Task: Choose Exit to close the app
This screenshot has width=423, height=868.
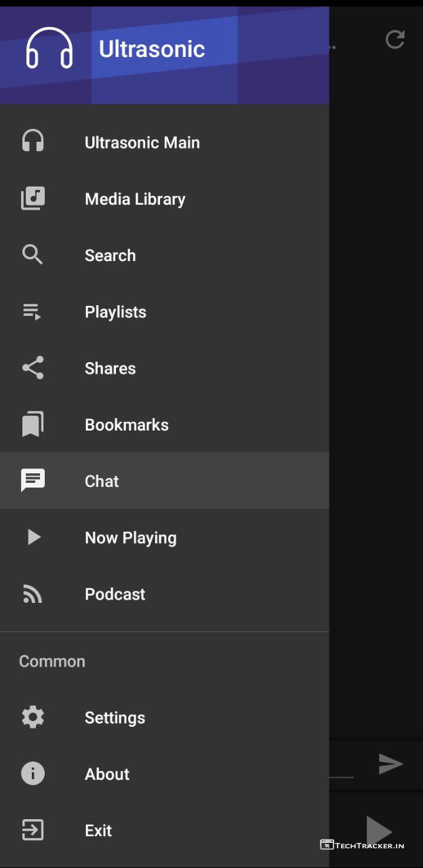Action: click(98, 830)
